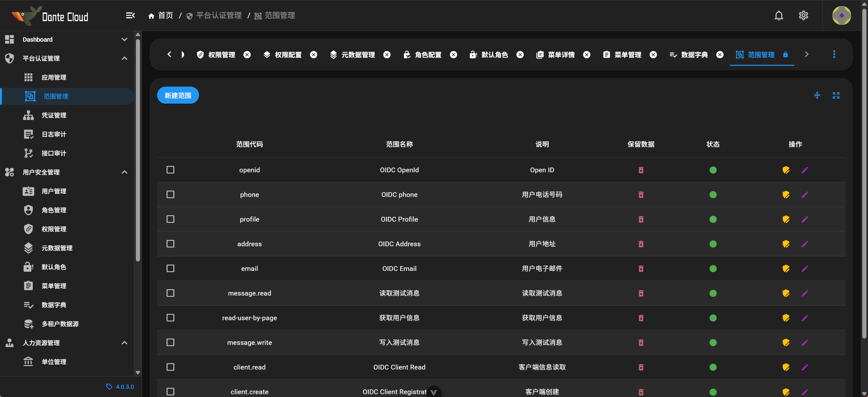Open 凭证管理 in the sidebar
The width and height of the screenshot is (868, 397).
(x=54, y=115)
